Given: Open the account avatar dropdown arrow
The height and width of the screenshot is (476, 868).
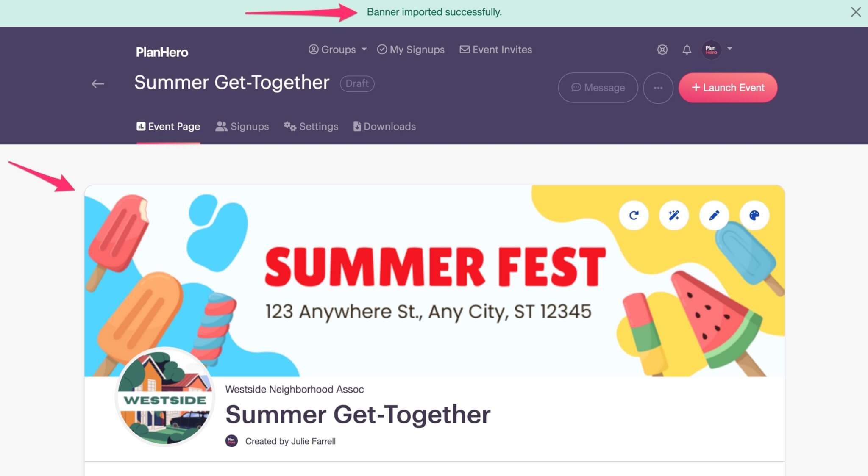Looking at the screenshot, I should click(x=730, y=50).
